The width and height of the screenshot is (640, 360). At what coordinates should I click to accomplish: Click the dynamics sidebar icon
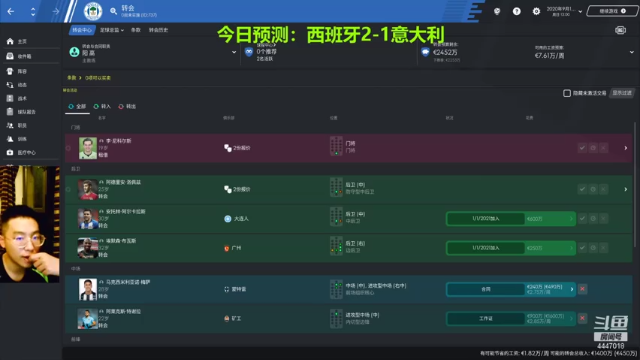click(10, 85)
